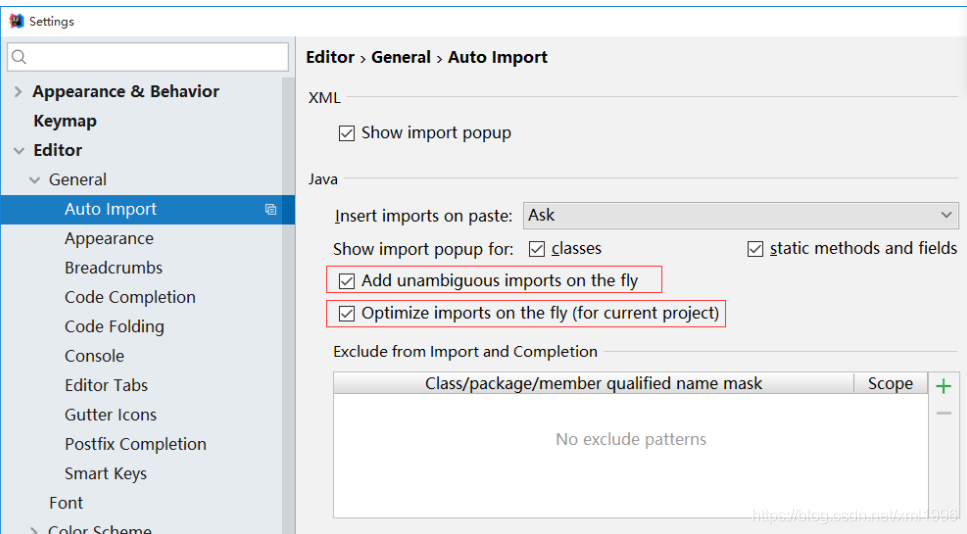Open Smart Keys settings
Screen dimensions: 967x534
pos(105,474)
